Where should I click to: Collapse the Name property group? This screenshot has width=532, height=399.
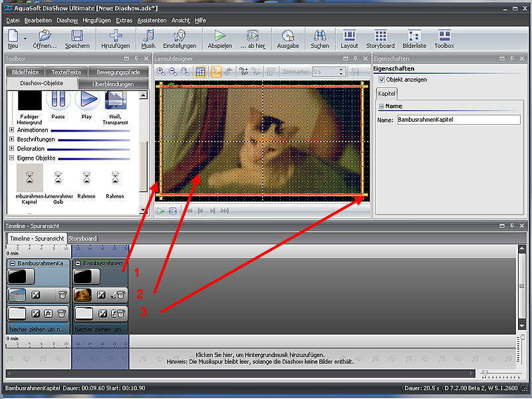pyautogui.click(x=381, y=106)
